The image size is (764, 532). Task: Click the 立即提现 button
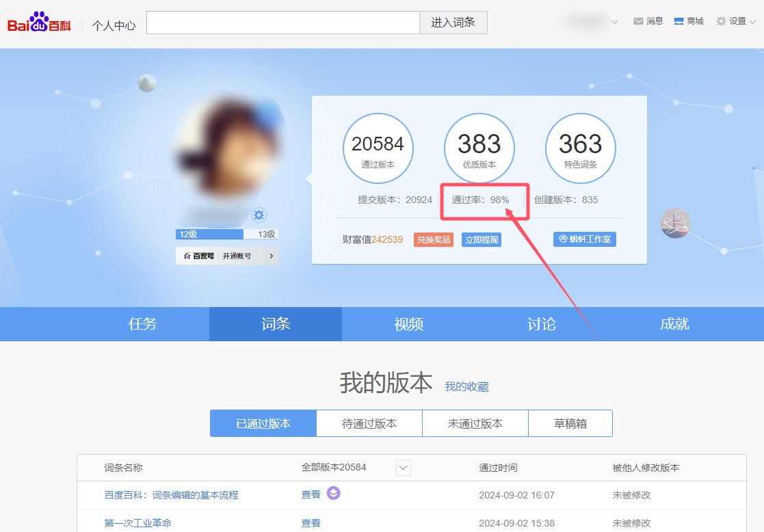tap(482, 240)
